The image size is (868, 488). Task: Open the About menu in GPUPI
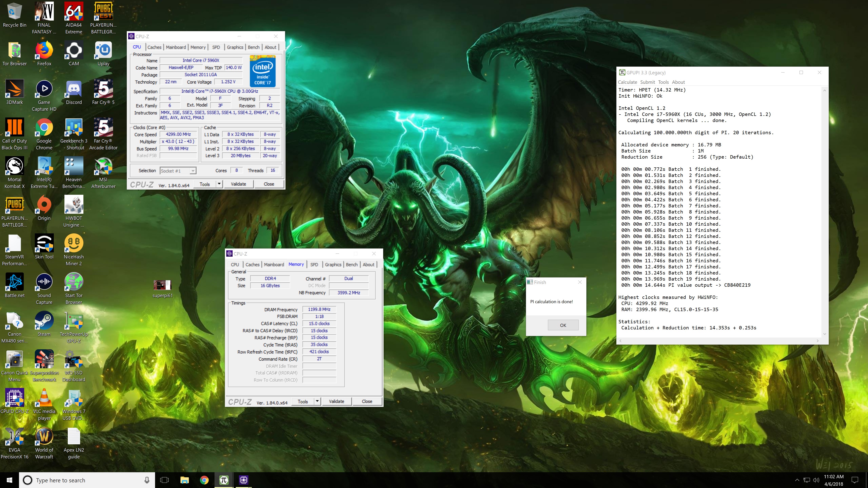(678, 82)
